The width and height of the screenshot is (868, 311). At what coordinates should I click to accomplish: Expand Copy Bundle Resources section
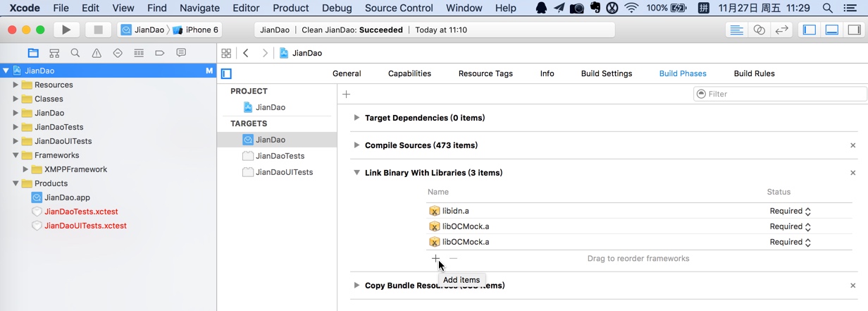coord(356,286)
